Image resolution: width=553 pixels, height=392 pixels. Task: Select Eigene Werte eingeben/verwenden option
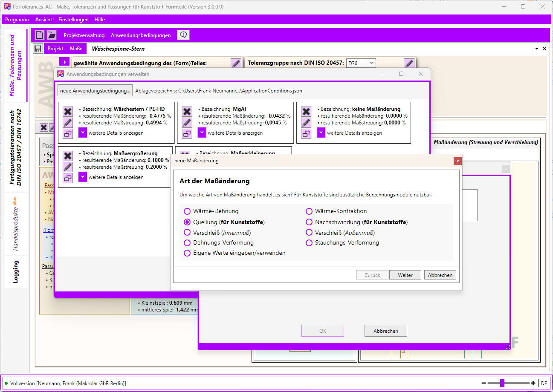point(235,253)
